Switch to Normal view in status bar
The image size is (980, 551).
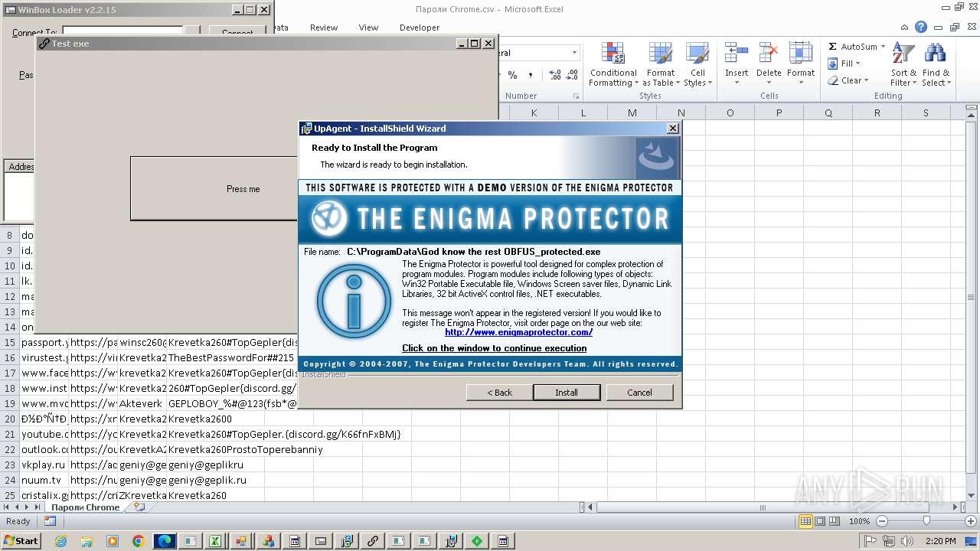pos(805,521)
